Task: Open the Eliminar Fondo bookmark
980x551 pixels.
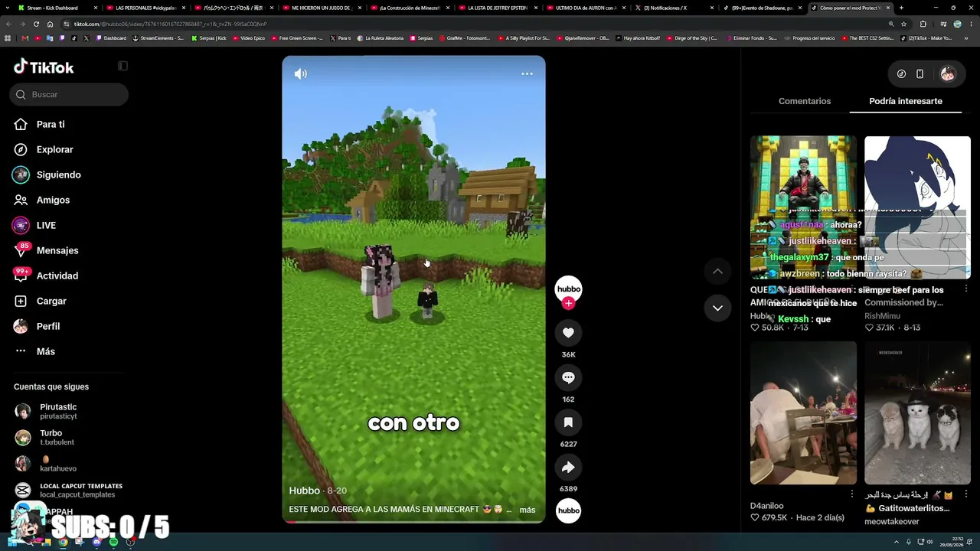Action: point(751,37)
